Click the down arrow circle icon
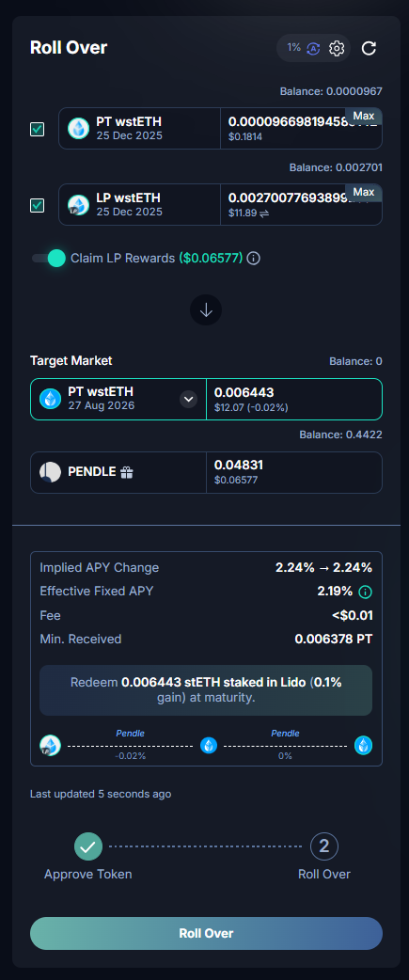Screen dimensions: 409x980 click(206, 309)
